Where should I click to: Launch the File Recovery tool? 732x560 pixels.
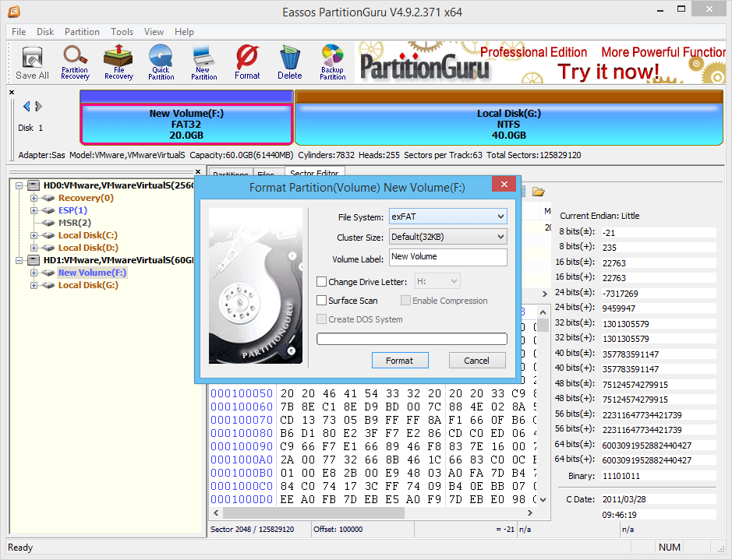pos(118,63)
